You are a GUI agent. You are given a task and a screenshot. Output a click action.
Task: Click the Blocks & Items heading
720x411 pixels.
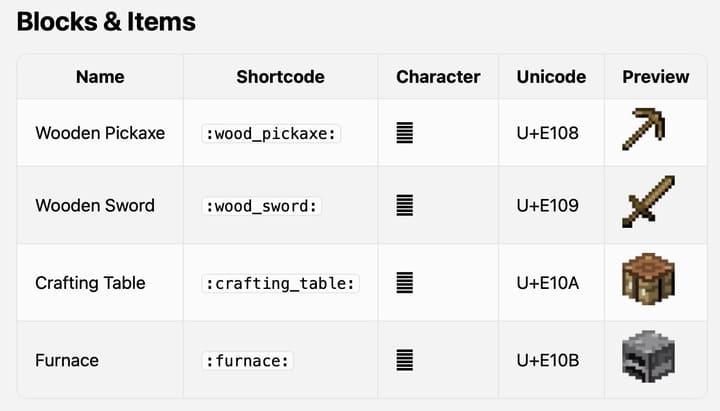point(106,21)
